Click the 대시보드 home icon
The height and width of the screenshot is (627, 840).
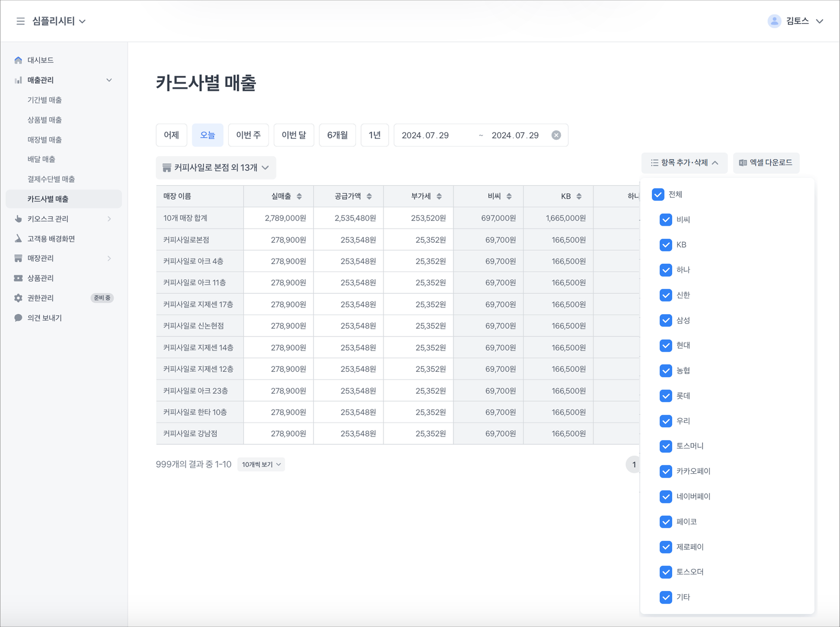point(18,60)
